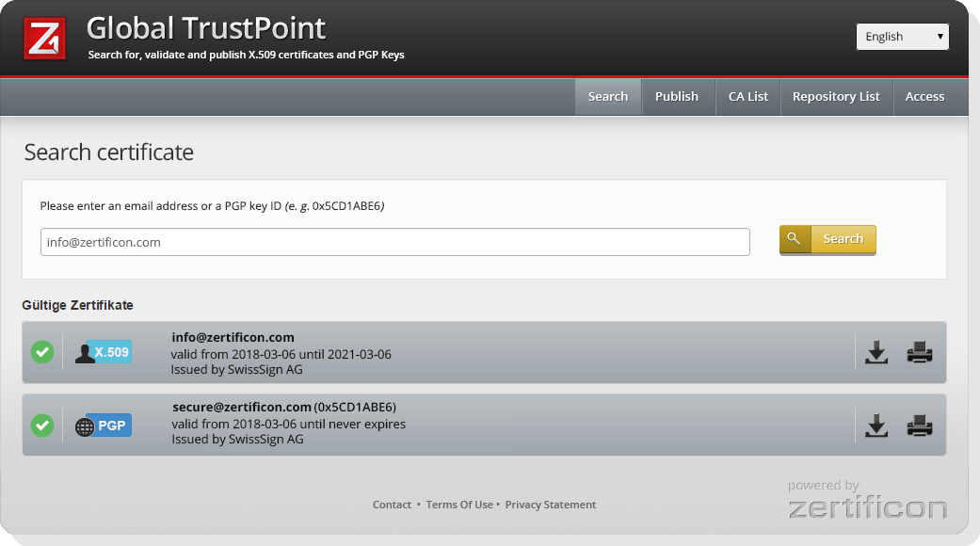980x546 pixels.
Task: Focus the email or PGP key input field
Action: pos(395,242)
